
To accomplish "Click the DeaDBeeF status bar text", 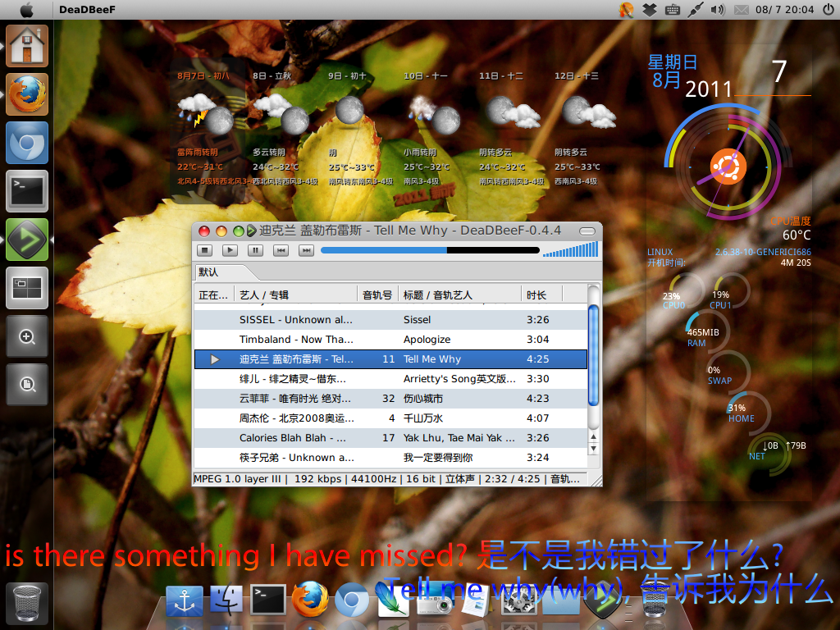I will coord(387,479).
